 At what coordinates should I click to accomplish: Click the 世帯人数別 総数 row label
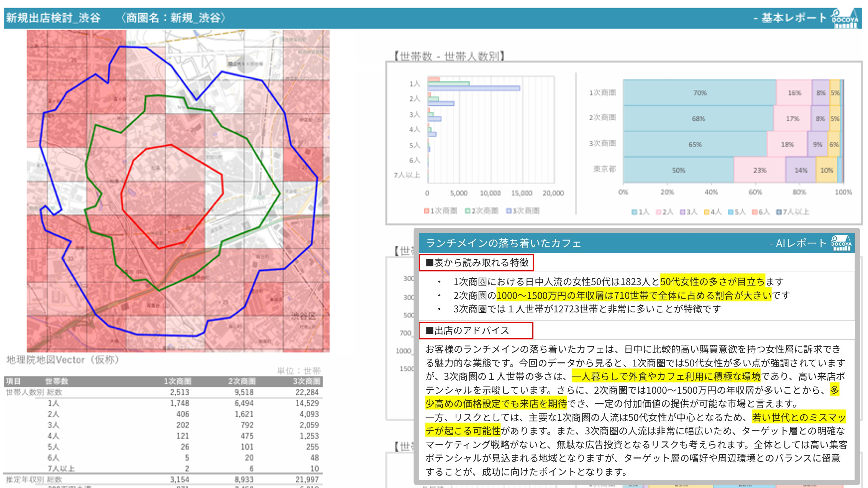(34, 392)
